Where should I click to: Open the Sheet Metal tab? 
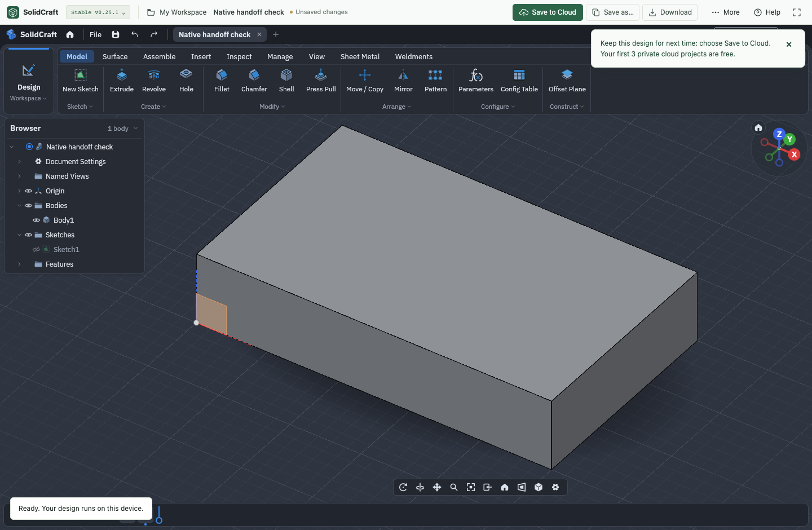pos(360,57)
